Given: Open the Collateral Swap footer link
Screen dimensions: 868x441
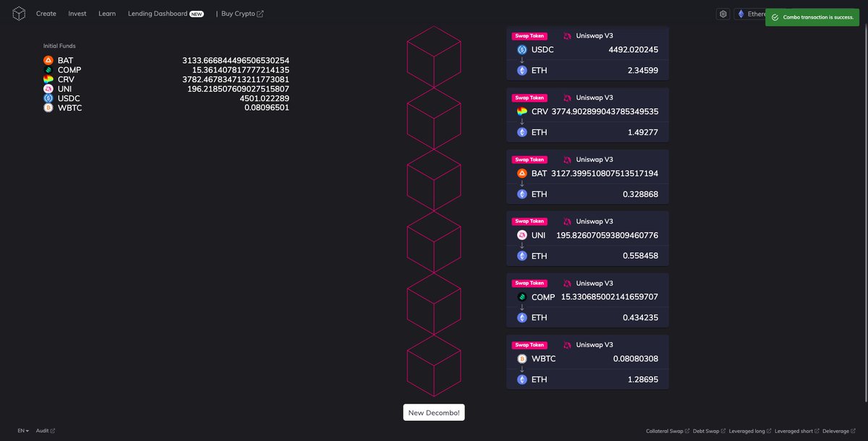Looking at the screenshot, I should coord(668,432).
